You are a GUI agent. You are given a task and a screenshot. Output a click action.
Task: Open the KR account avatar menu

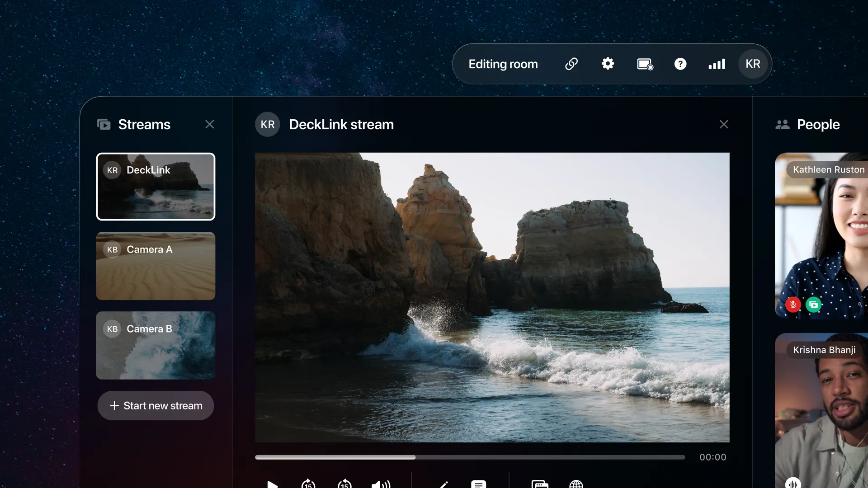coord(752,64)
